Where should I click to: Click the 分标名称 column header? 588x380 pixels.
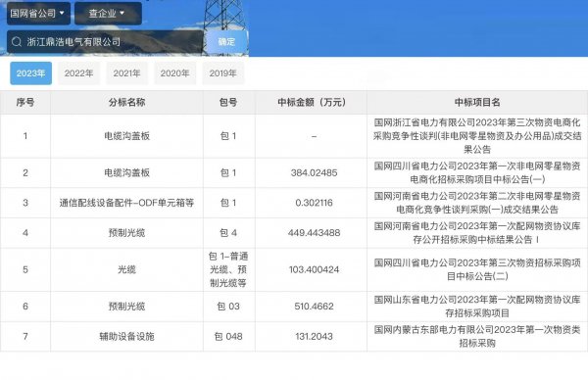[126, 102]
